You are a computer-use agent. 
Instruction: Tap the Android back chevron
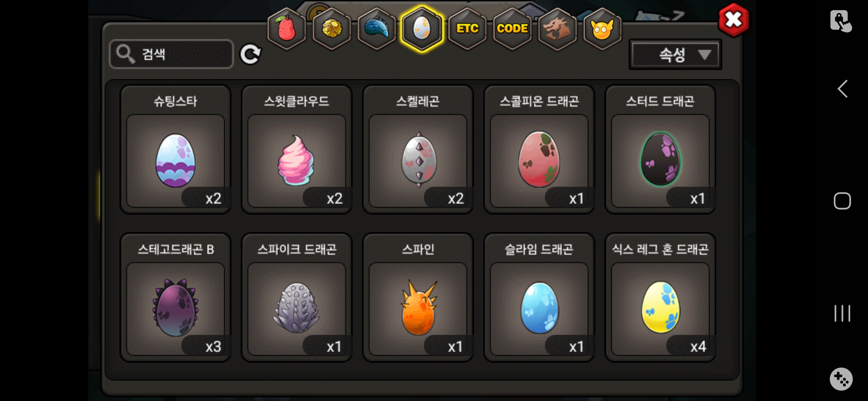pos(842,89)
